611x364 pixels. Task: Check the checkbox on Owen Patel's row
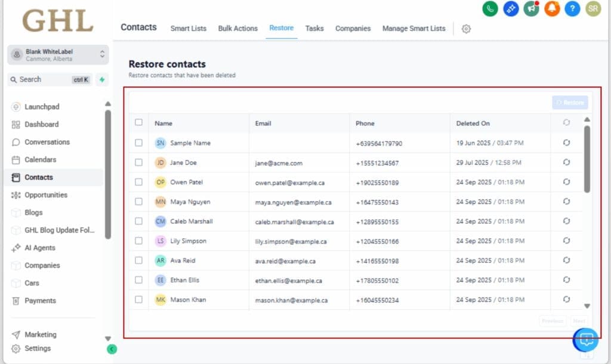pyautogui.click(x=139, y=181)
